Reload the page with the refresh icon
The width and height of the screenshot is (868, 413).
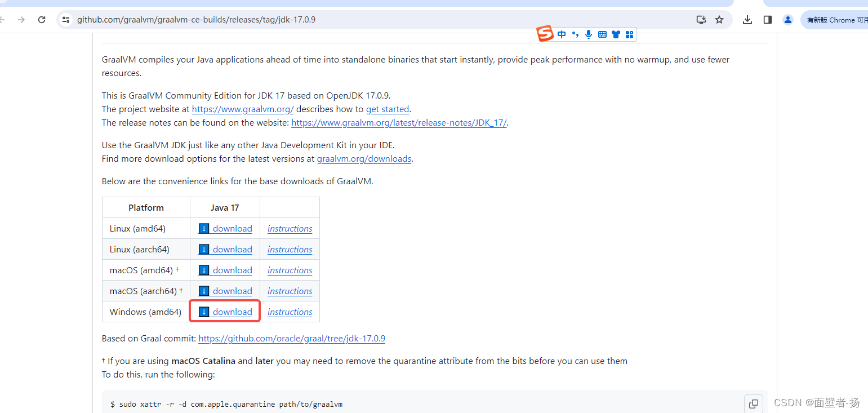point(42,20)
